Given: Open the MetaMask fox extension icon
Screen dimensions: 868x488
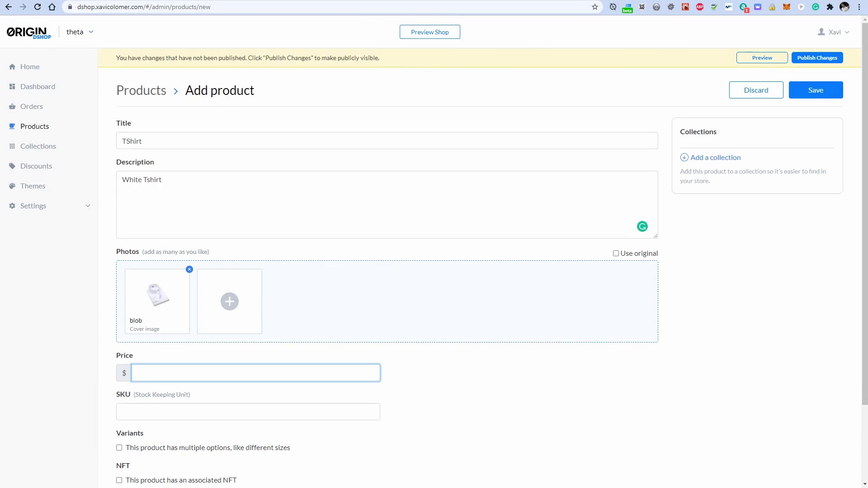Looking at the screenshot, I should coord(787,7).
